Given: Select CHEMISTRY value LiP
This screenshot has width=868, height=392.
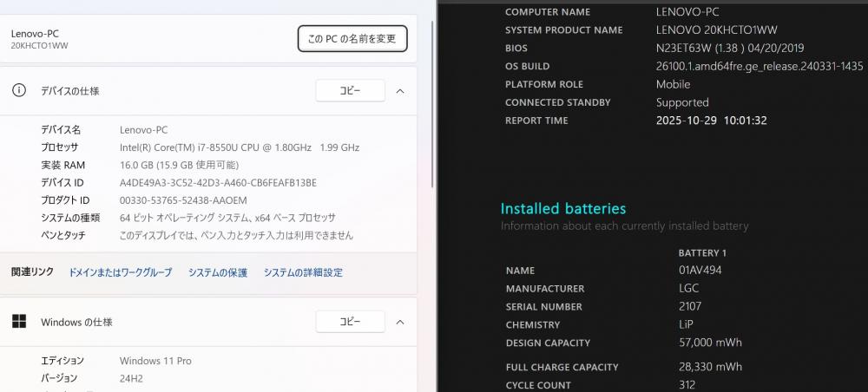Looking at the screenshot, I should [x=686, y=324].
